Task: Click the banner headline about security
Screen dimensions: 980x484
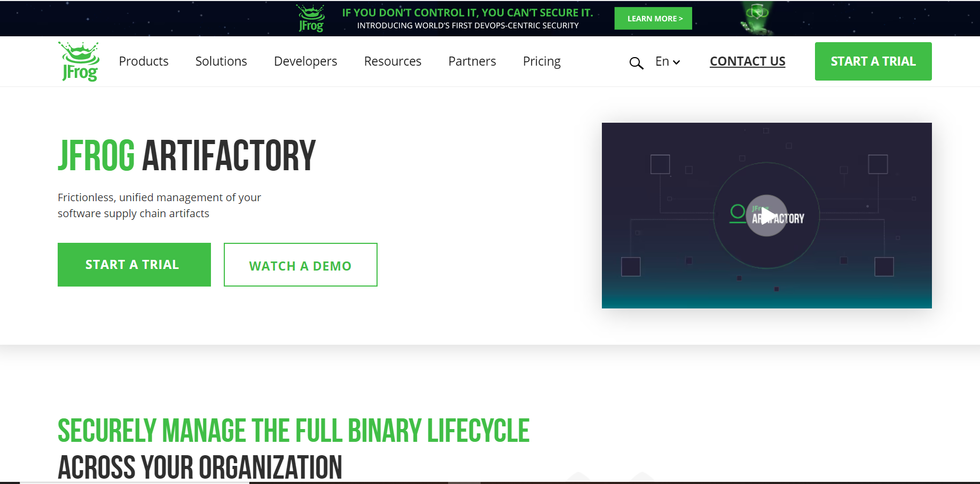Action: [x=467, y=13]
